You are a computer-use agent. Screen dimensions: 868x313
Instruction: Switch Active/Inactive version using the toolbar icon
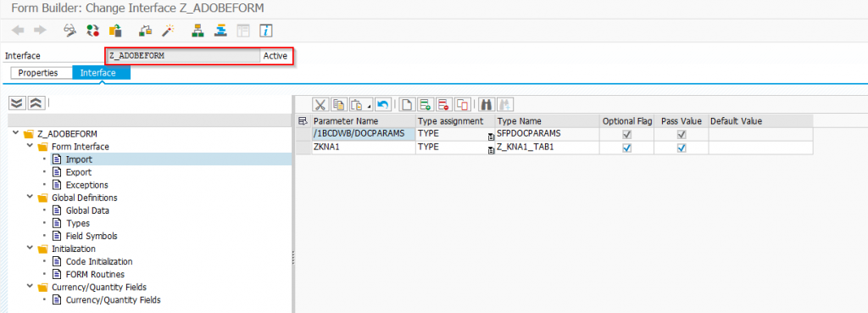pos(93,31)
